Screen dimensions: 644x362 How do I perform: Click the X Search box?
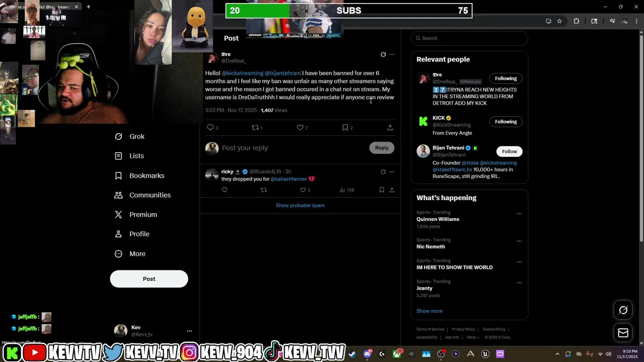click(x=469, y=38)
